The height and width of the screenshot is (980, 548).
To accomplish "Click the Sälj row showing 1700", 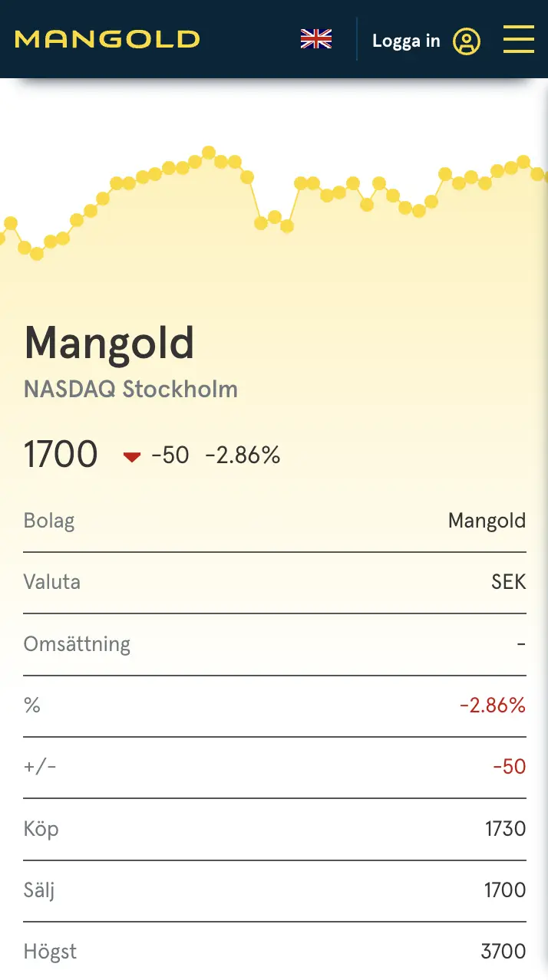I will (274, 890).
